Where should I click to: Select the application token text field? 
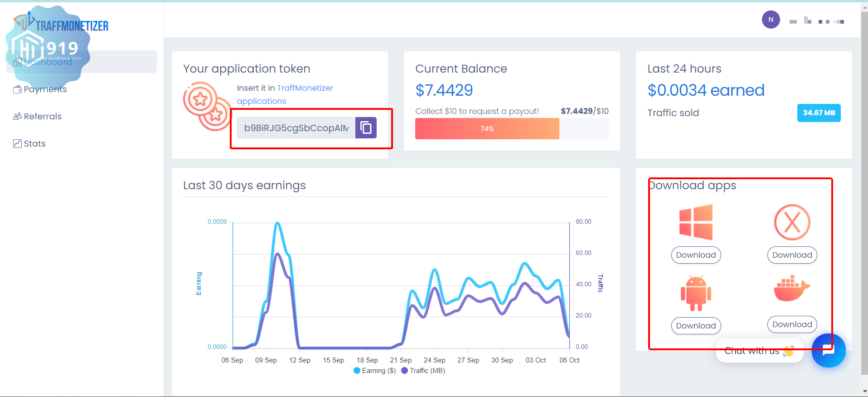click(296, 128)
